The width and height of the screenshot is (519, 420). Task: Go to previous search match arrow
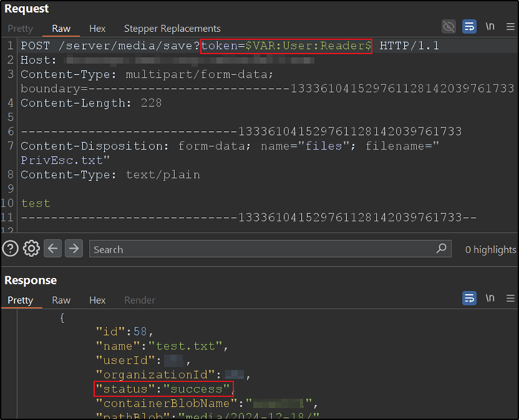(53, 249)
